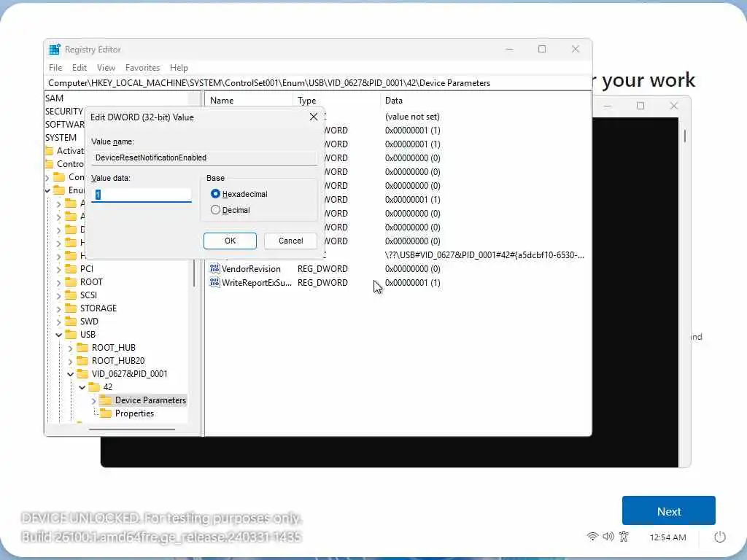Click the SCSI folder icon
This screenshot has height=560, width=747.
[x=71, y=295]
